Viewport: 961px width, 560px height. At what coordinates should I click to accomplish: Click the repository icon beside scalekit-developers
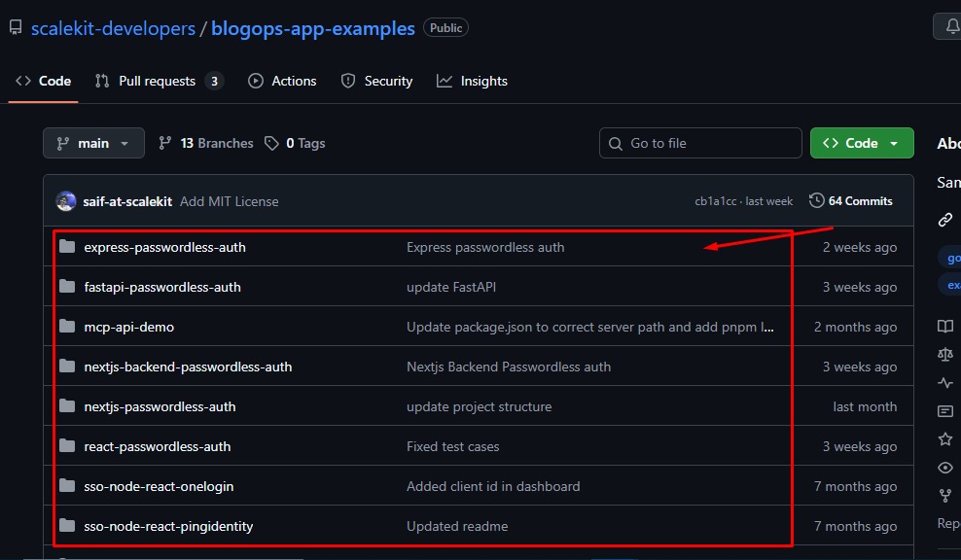(x=16, y=27)
